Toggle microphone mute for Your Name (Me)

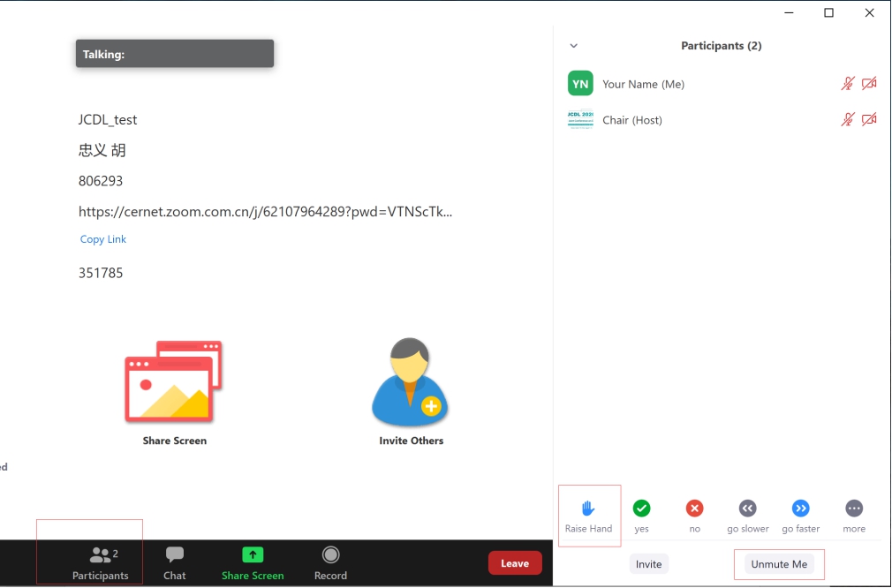coord(847,84)
